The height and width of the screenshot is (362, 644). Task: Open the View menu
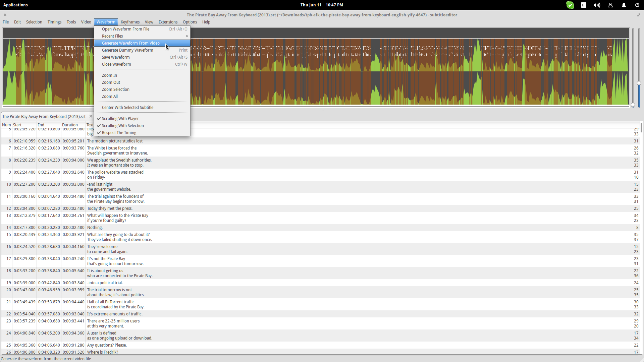[149, 22]
